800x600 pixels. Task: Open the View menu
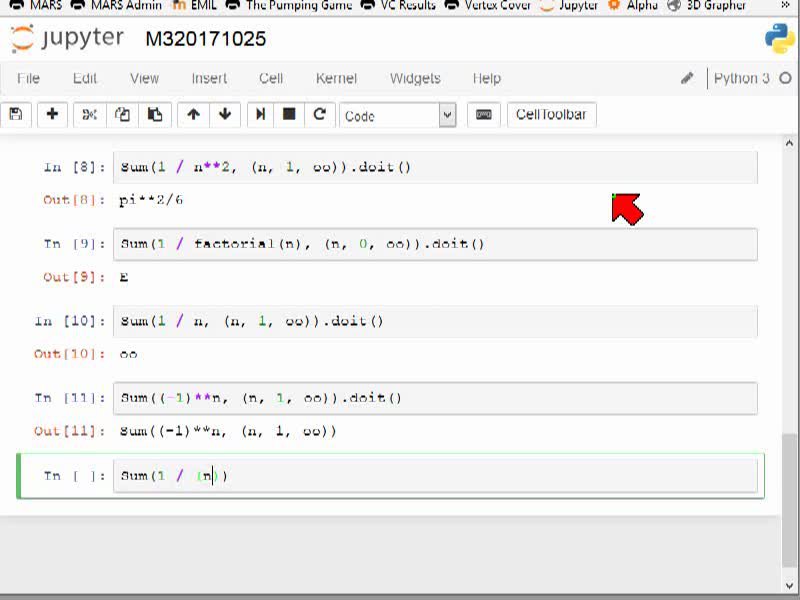coord(144,78)
